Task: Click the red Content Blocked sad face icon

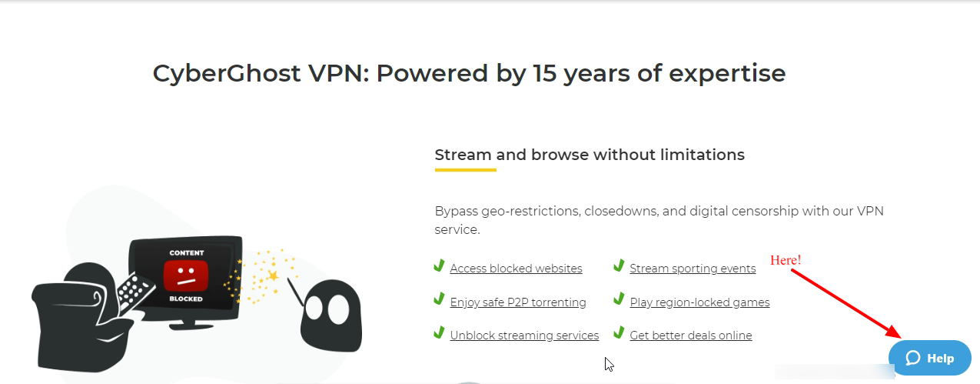Action: (186, 275)
